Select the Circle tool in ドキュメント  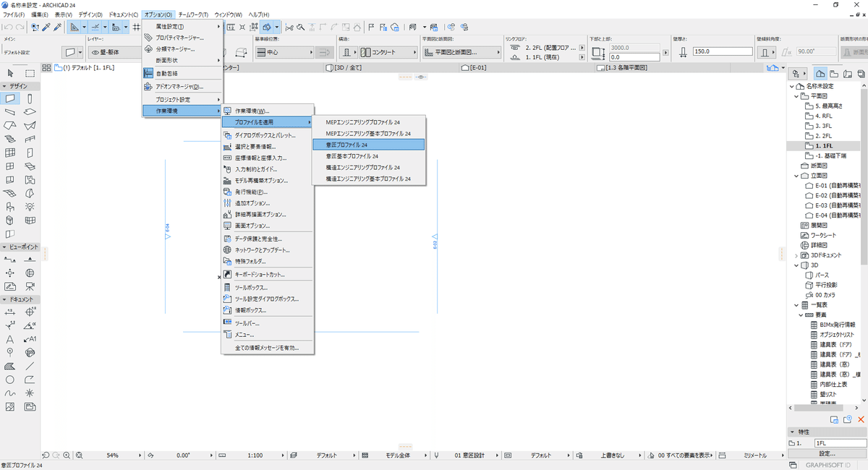[10, 380]
